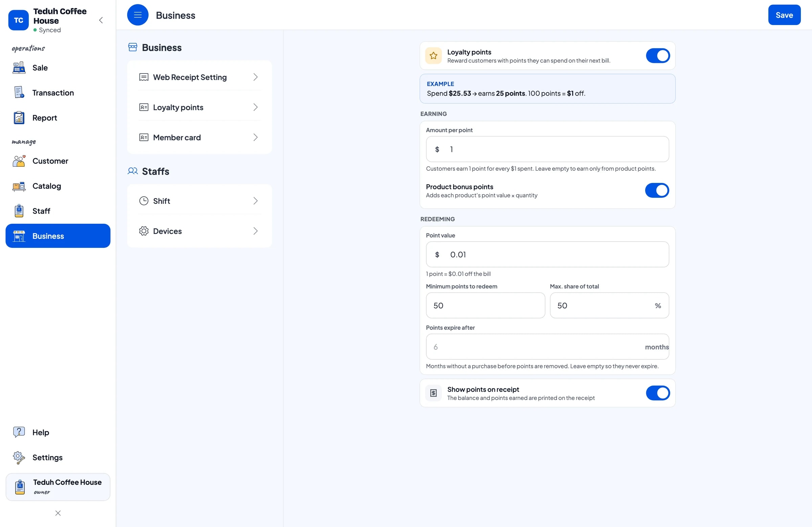Disable the Loyalty points toggle
Screen dimensions: 812x527
coord(657,56)
